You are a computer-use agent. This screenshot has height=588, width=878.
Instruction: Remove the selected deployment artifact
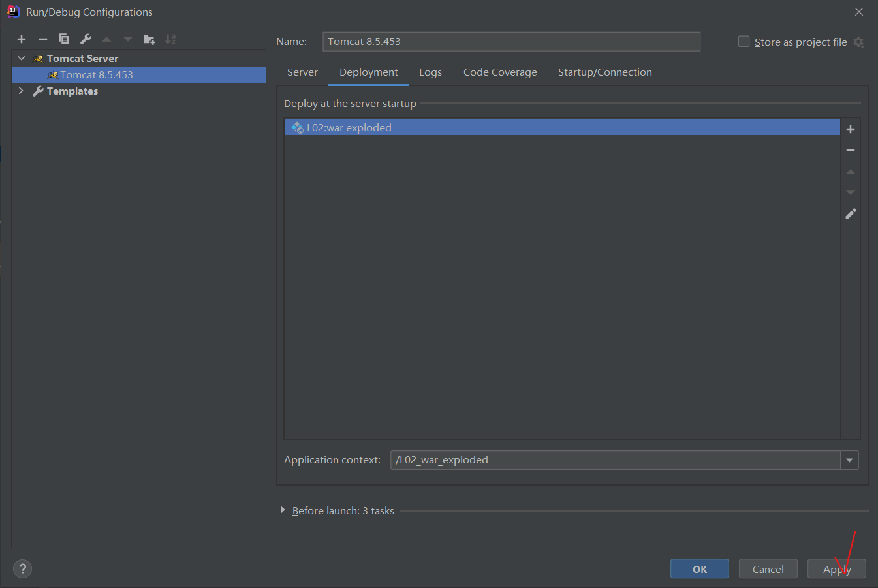851,150
